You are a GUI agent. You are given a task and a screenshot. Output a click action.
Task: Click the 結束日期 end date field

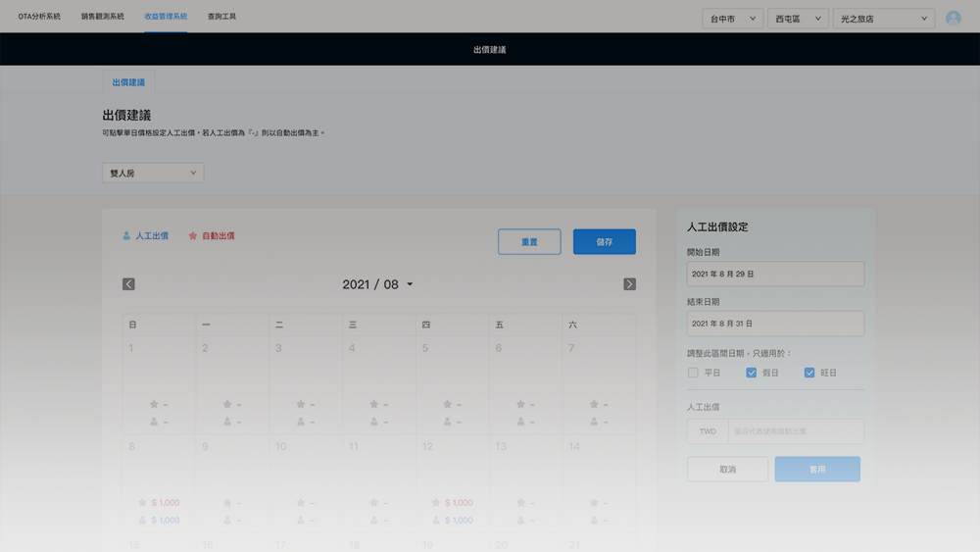pos(775,324)
